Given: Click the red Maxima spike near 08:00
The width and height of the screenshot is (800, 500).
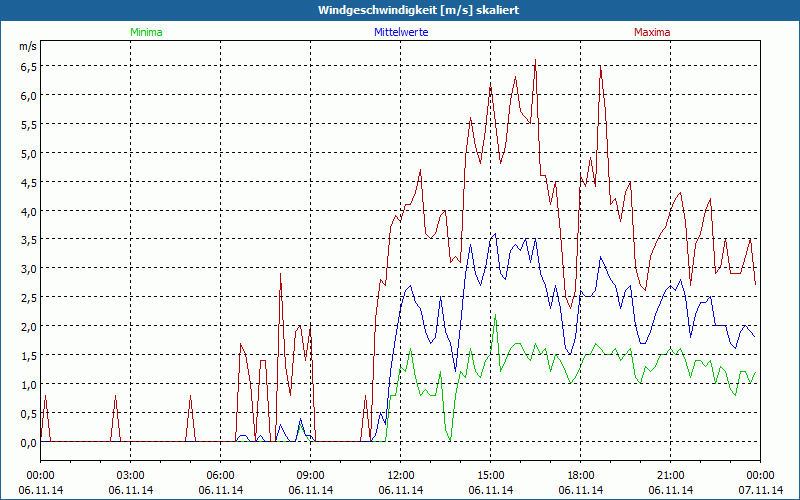Looking at the screenshot, I should click(281, 274).
